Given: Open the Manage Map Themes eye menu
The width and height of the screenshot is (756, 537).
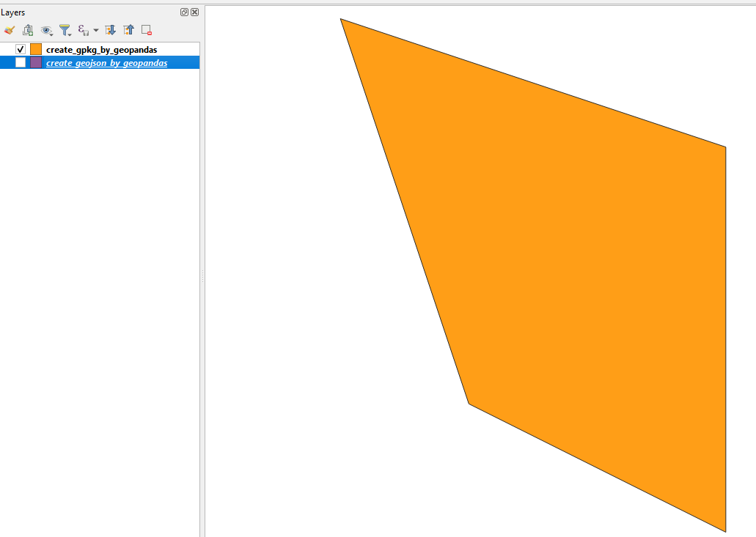Looking at the screenshot, I should 46,30.
